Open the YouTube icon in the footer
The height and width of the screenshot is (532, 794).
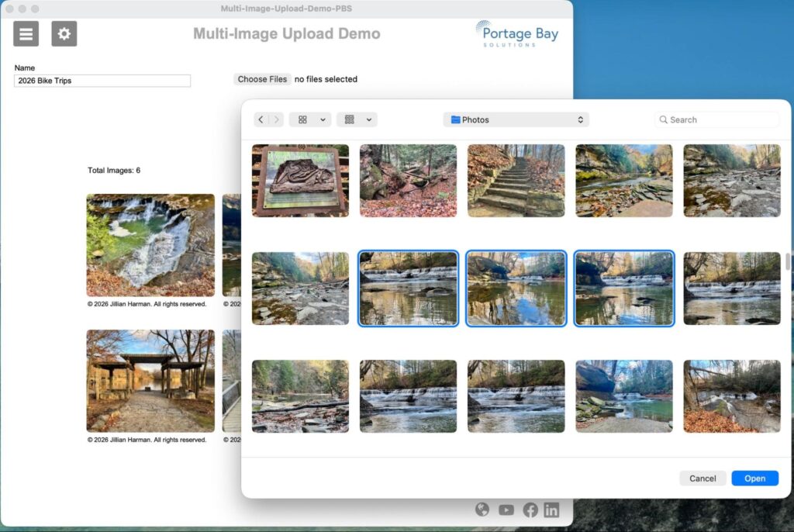pyautogui.click(x=506, y=510)
